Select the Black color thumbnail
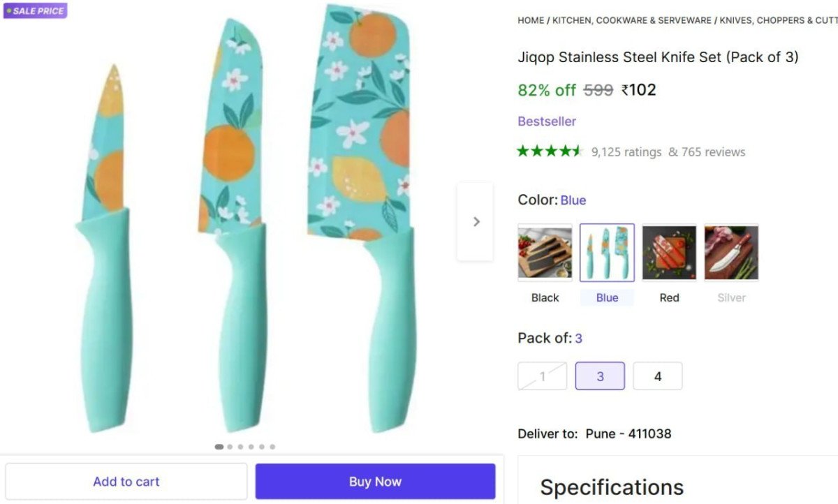 pos(545,253)
